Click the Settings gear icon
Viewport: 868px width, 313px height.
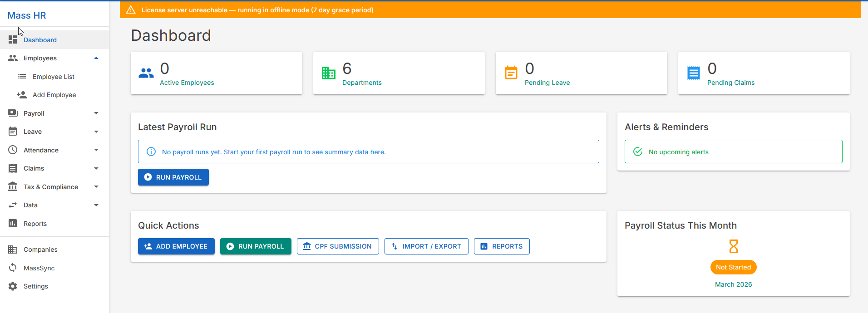(x=13, y=286)
